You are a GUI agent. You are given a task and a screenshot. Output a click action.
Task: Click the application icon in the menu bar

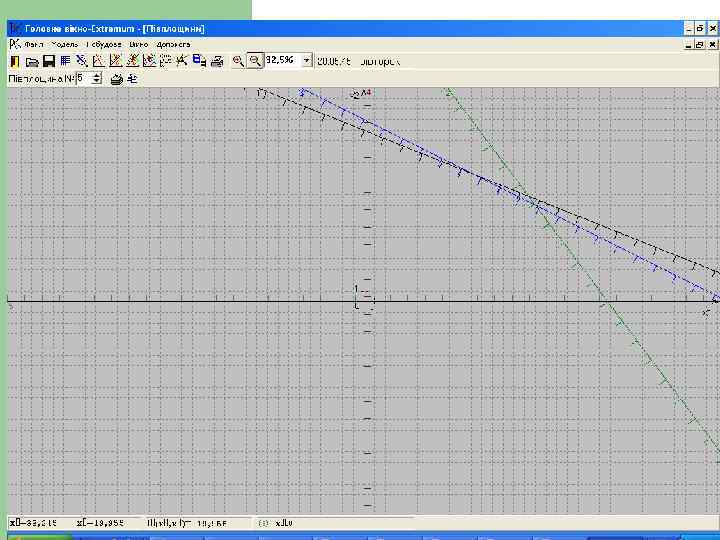(15, 44)
